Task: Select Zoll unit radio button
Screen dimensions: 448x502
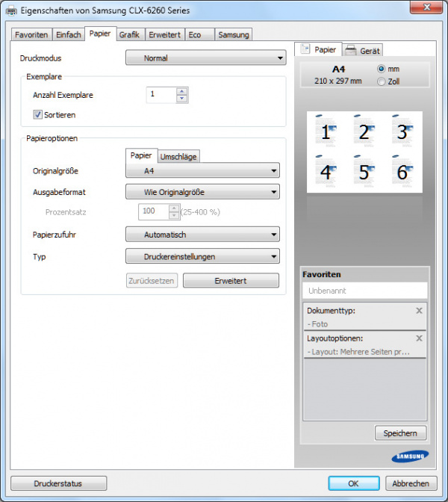Action: (382, 81)
